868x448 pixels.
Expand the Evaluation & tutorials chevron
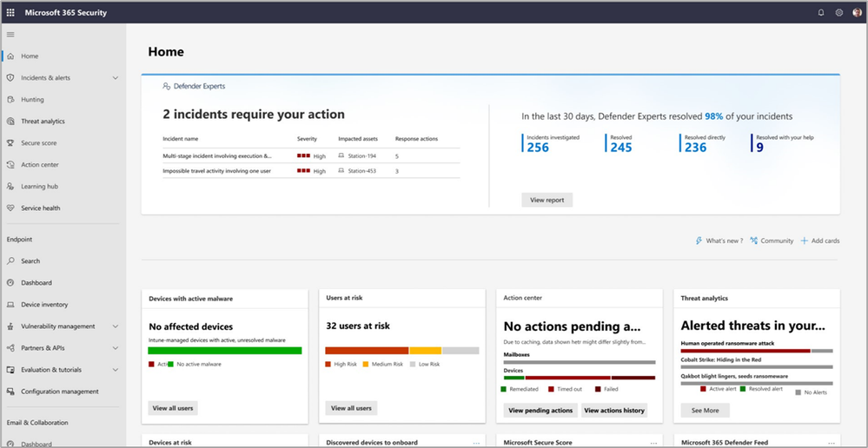[x=116, y=370]
